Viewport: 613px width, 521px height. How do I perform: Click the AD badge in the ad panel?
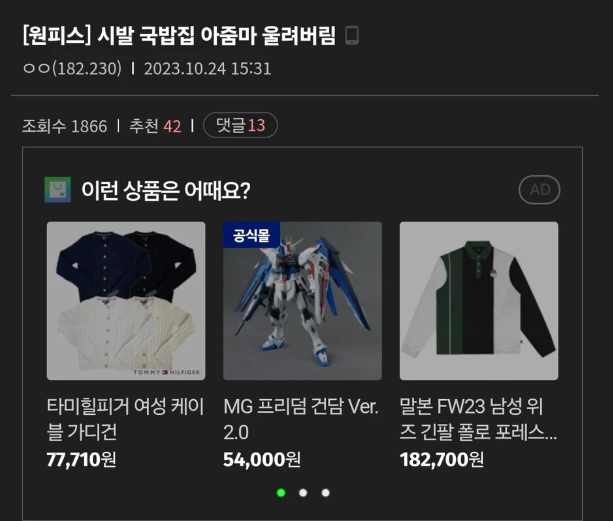coord(540,190)
